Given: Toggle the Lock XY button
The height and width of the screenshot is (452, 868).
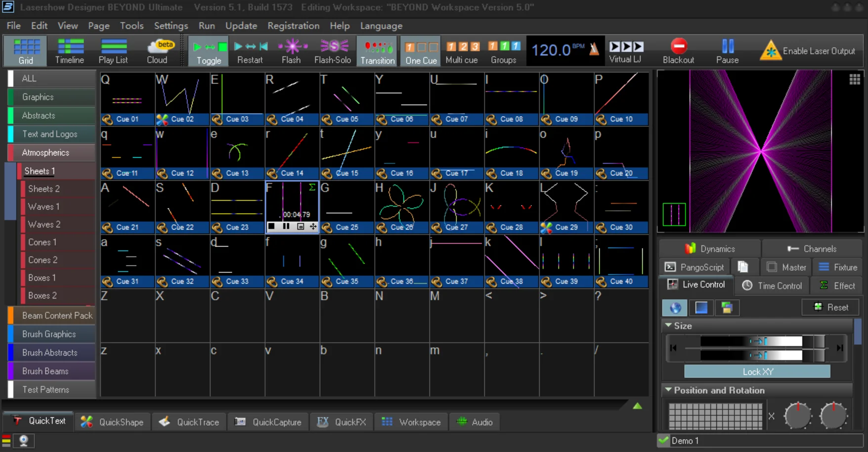Looking at the screenshot, I should [757, 371].
